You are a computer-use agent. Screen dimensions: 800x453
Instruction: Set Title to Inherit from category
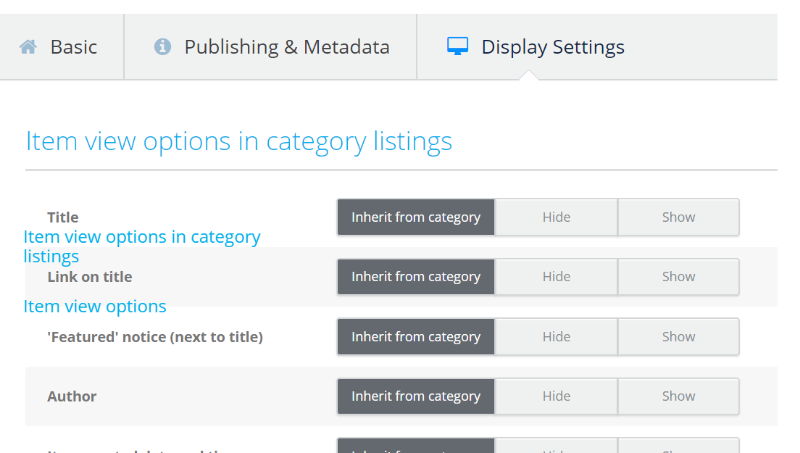[416, 217]
